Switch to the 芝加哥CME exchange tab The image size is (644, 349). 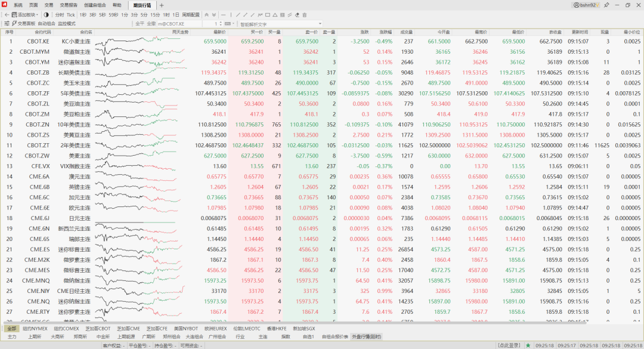pos(128,329)
